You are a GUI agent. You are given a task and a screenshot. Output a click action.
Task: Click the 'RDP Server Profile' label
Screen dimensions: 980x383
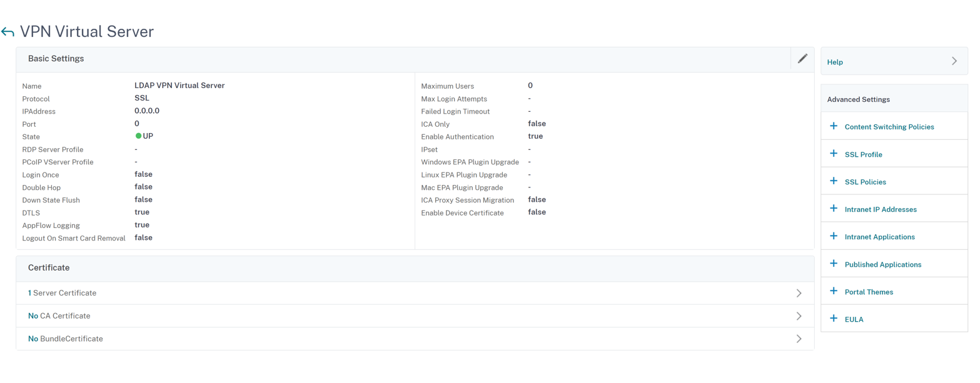(53, 149)
